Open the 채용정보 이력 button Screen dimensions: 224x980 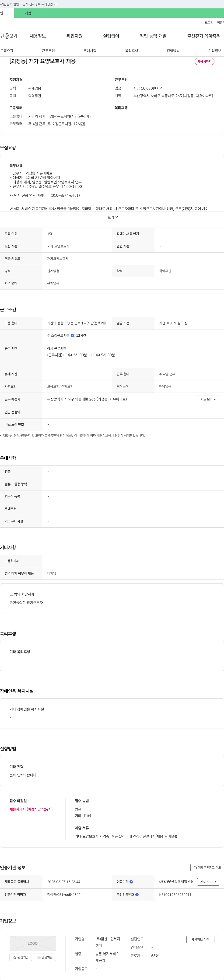click(200, 939)
